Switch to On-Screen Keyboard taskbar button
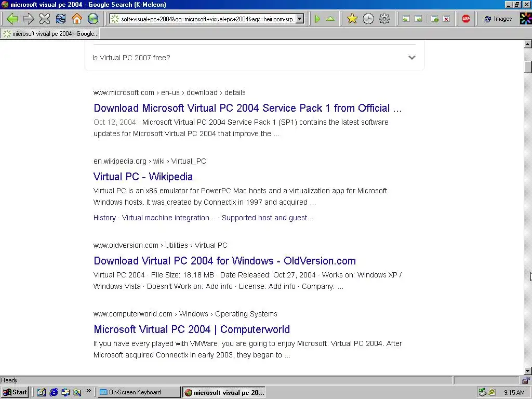 [139, 392]
